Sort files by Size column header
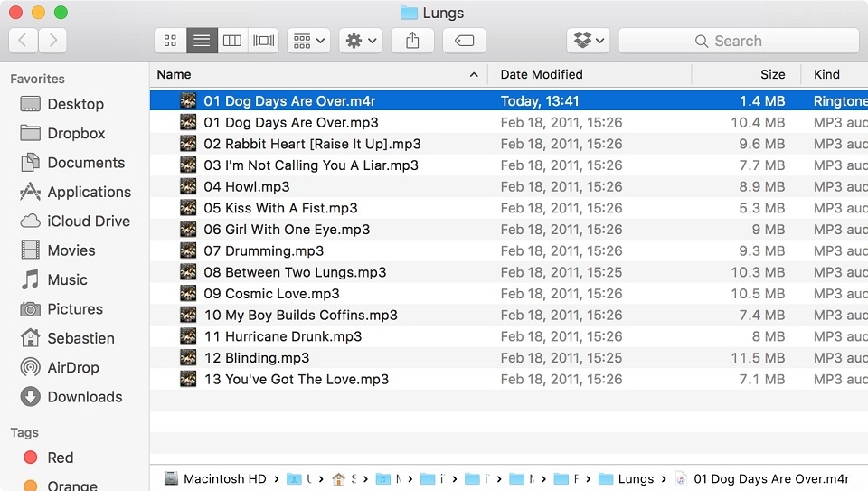 (746, 74)
